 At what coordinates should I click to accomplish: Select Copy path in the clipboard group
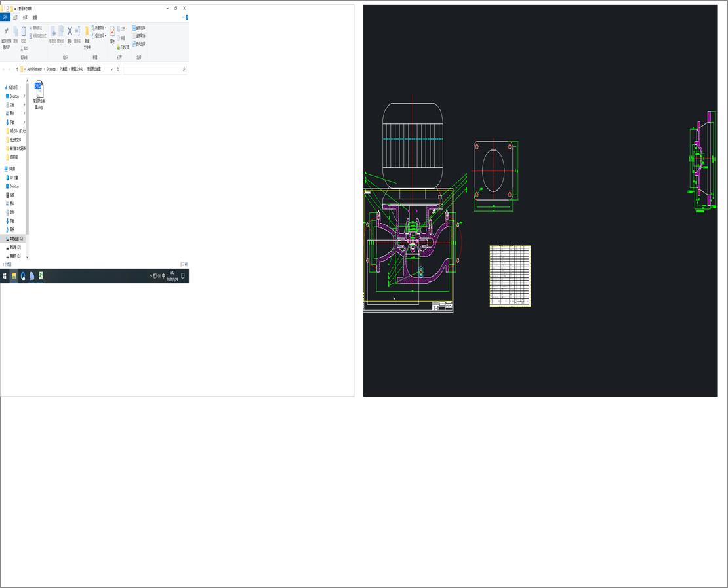click(36, 28)
